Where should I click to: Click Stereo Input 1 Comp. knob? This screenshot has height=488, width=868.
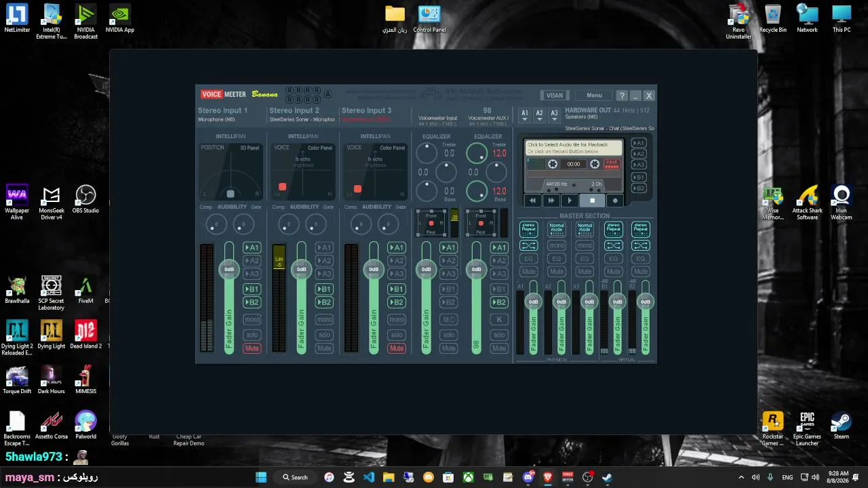point(216,224)
